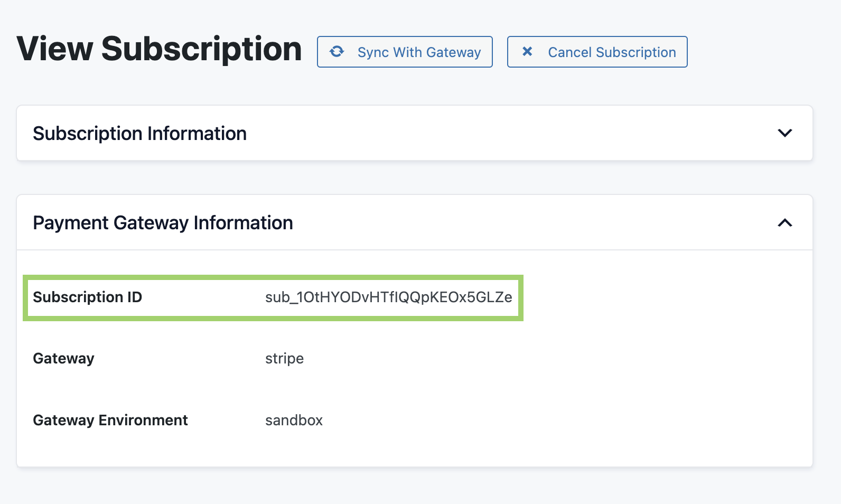Click the Sync With Gateway button

(x=405, y=52)
